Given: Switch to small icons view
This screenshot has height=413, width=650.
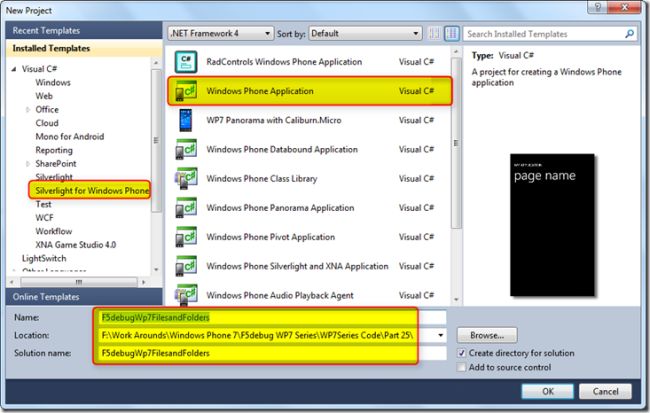Looking at the screenshot, I should 434,34.
